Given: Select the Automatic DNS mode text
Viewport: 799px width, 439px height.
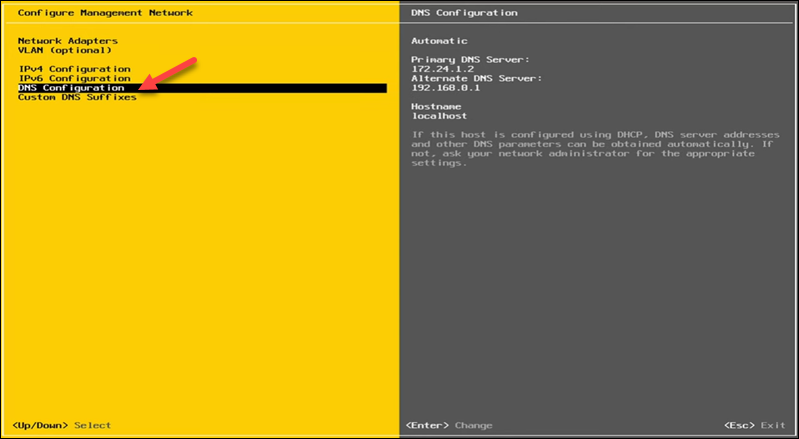Looking at the screenshot, I should (x=439, y=41).
